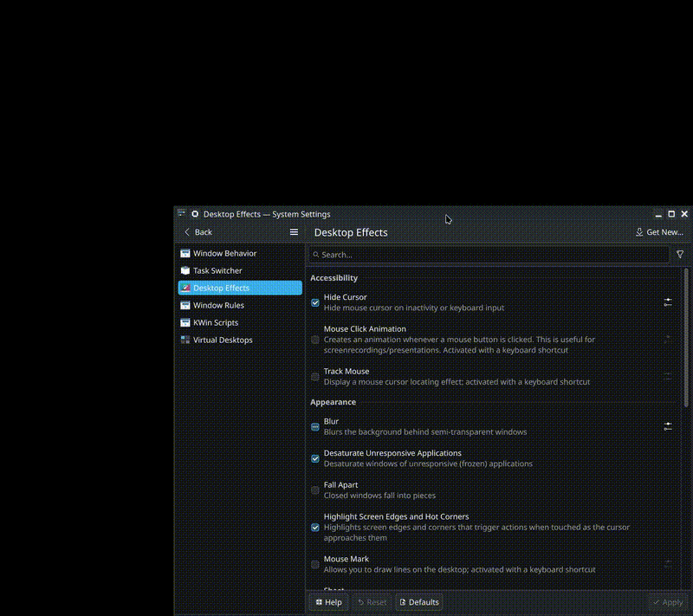Enable the Mouse Mark effect checkbox
This screenshot has height=616, width=693.
tap(315, 565)
